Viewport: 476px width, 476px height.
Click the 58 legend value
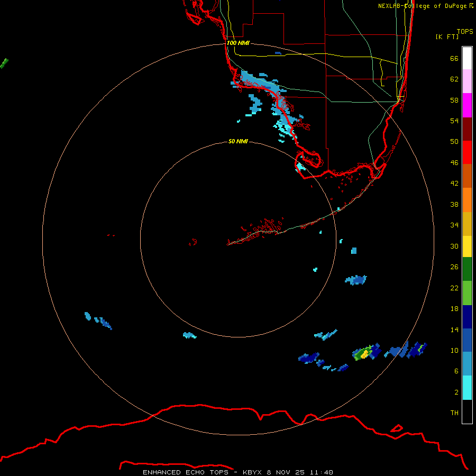click(x=454, y=100)
